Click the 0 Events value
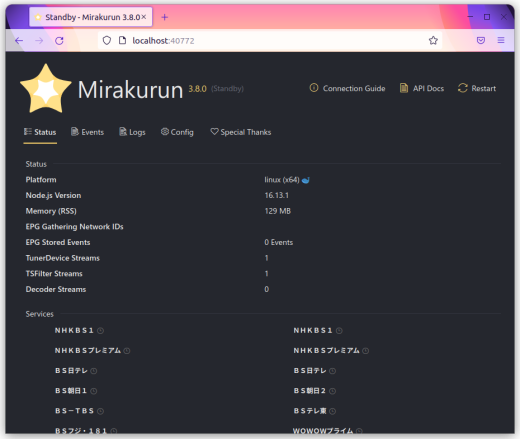Viewport: 520px width, 439px height. [x=279, y=242]
